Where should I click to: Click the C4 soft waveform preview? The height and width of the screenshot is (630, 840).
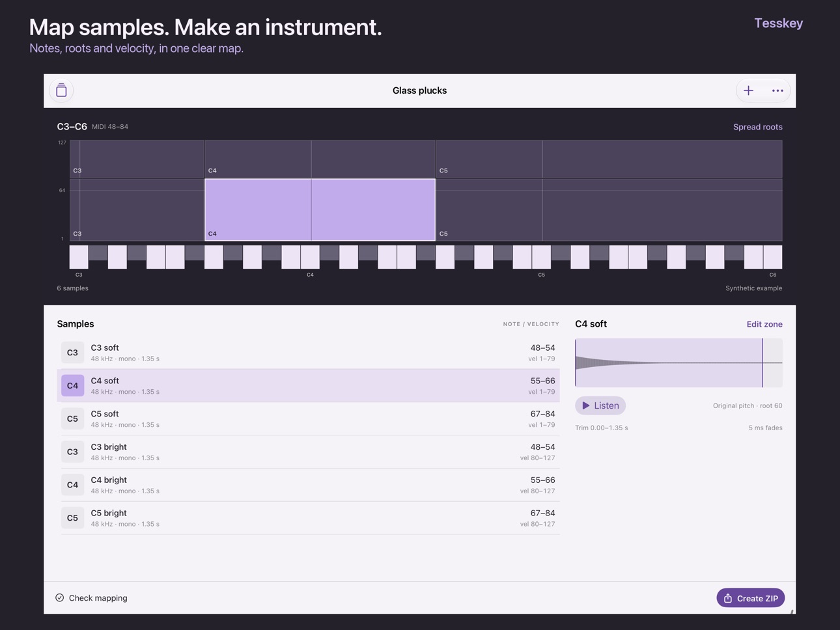(x=679, y=363)
